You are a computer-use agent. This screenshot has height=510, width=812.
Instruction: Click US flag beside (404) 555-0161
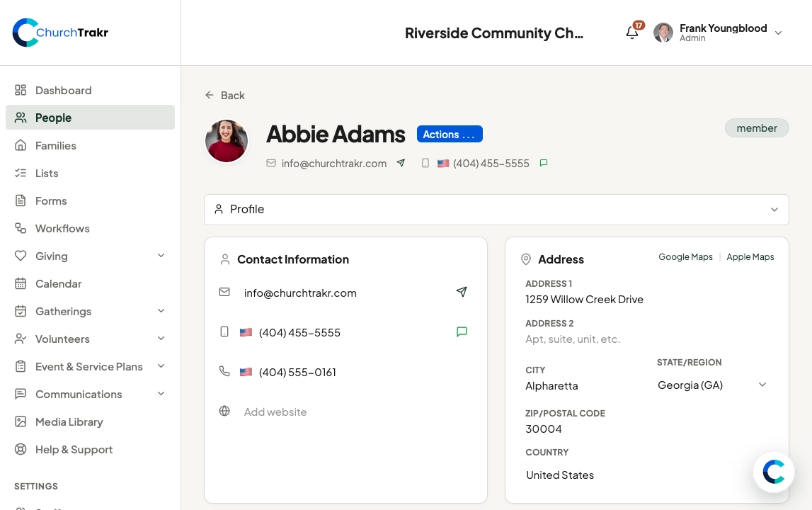(x=246, y=372)
